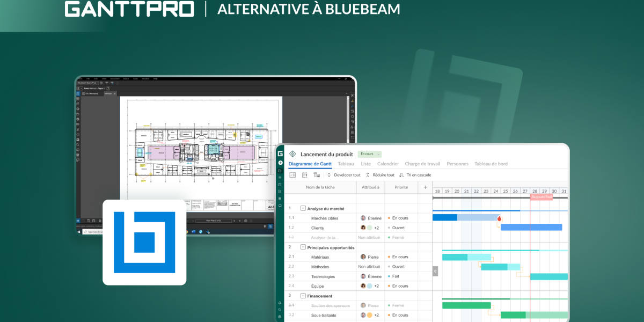Click the hierarchy toolbar icon before Developer tout

(317, 175)
